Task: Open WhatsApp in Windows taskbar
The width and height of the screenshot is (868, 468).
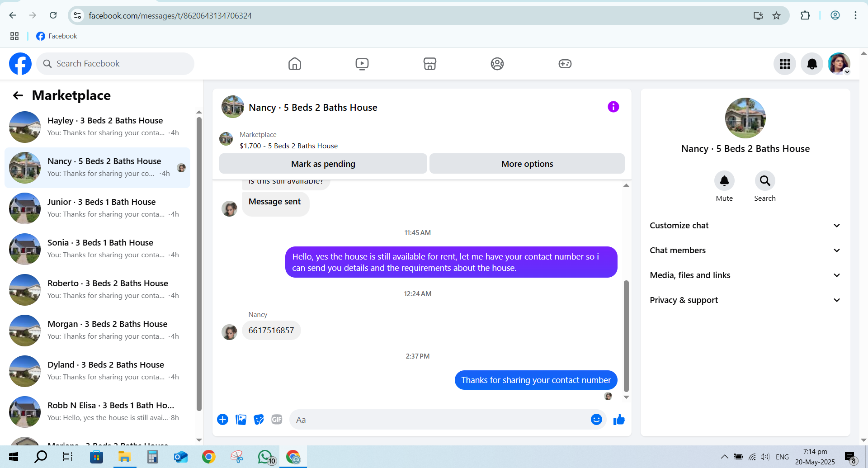Action: coord(266,457)
